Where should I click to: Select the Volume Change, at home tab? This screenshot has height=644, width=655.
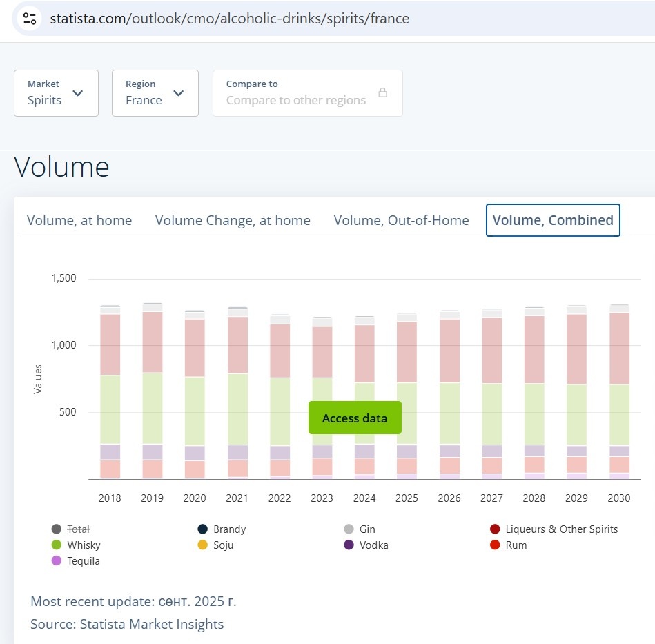point(233,220)
